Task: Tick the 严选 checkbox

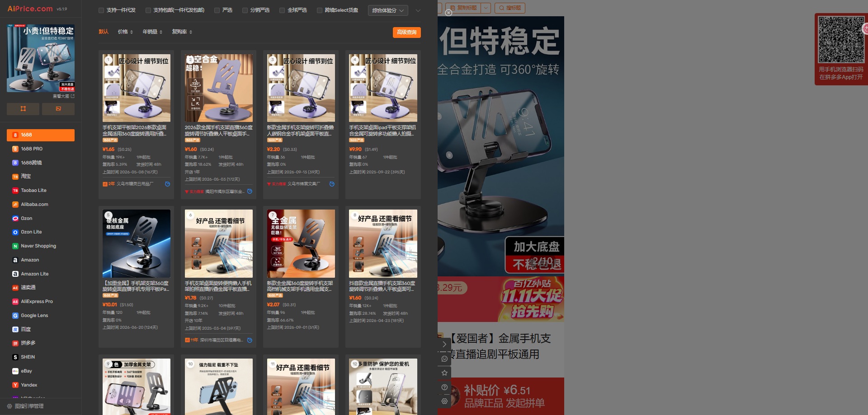Action: tap(217, 10)
